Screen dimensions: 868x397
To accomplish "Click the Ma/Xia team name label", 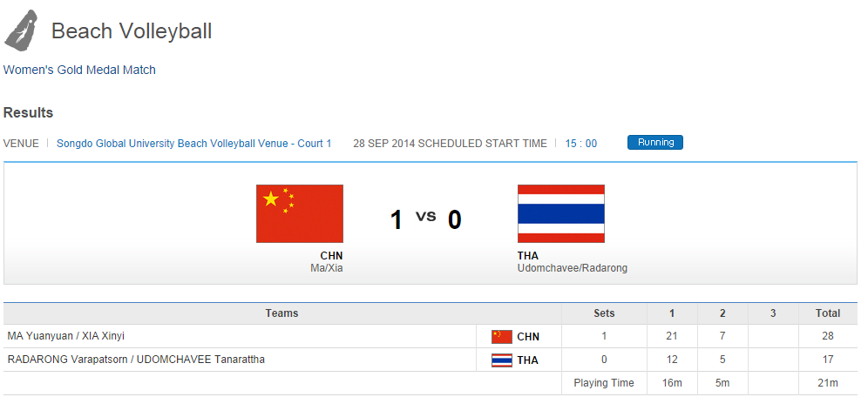I will 327,268.
